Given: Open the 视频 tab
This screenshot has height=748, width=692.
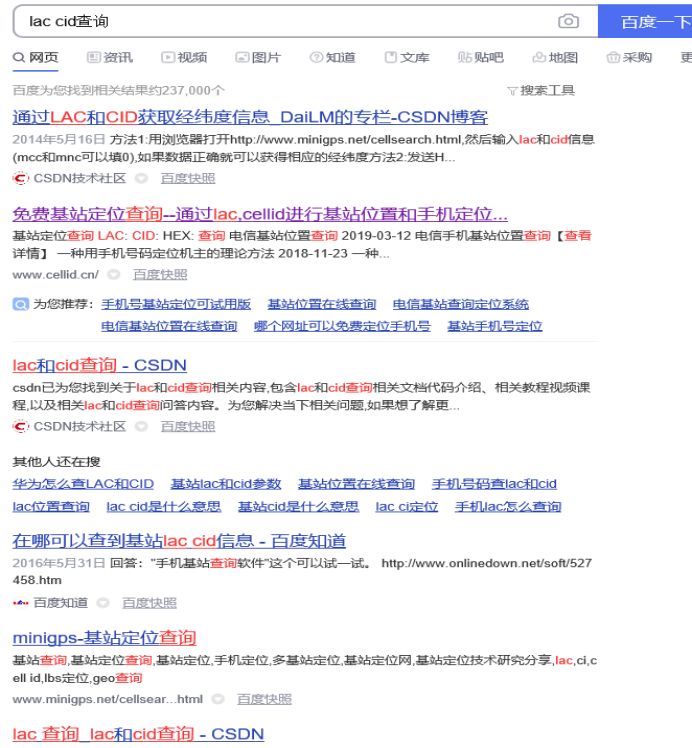Looking at the screenshot, I should 184,58.
